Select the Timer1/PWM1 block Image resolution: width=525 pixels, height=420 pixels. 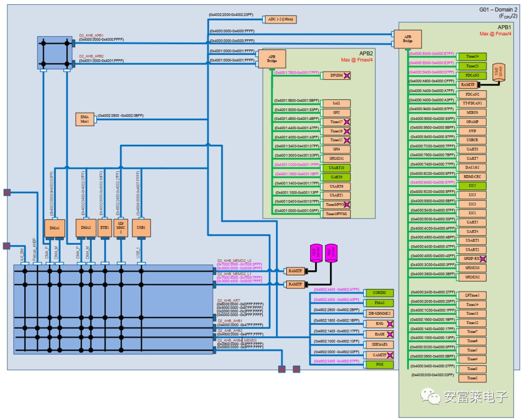coord(336,214)
